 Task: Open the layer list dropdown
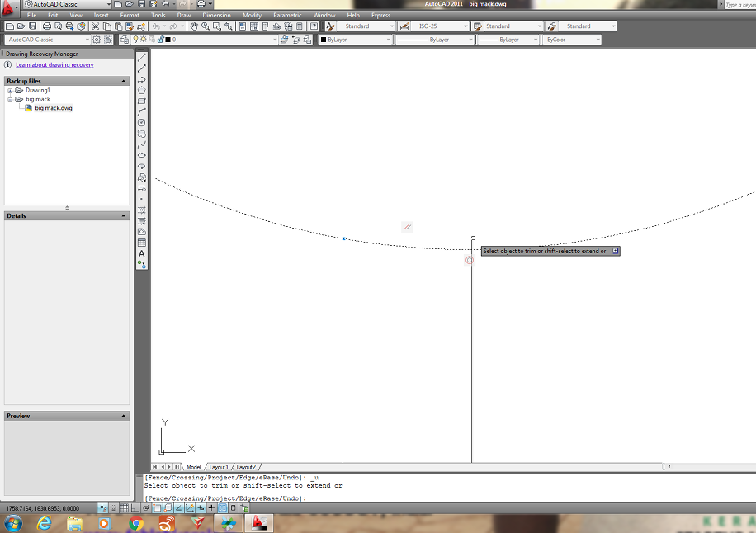(205, 40)
